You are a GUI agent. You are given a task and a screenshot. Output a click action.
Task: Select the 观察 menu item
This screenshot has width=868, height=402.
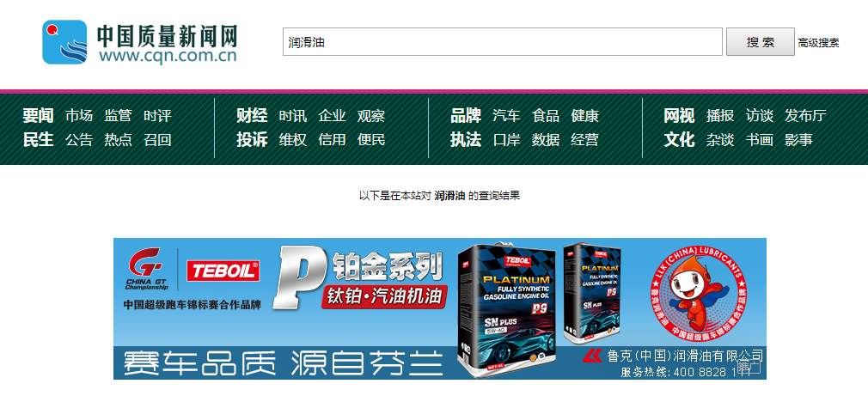[371, 116]
